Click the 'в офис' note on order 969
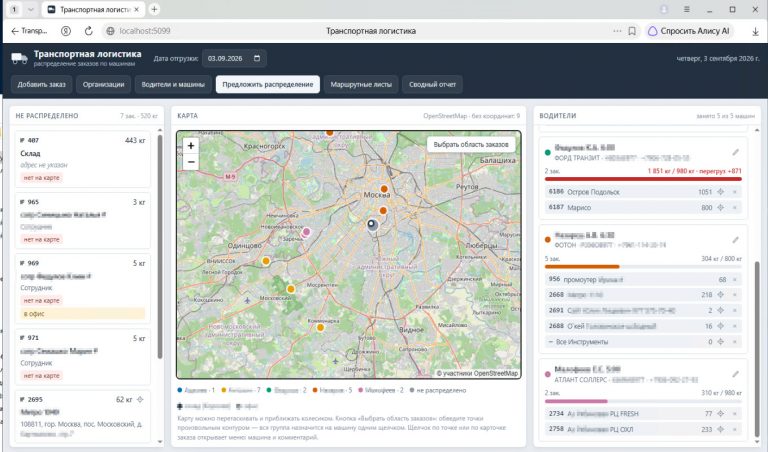The height and width of the screenshot is (452, 768). (82, 314)
